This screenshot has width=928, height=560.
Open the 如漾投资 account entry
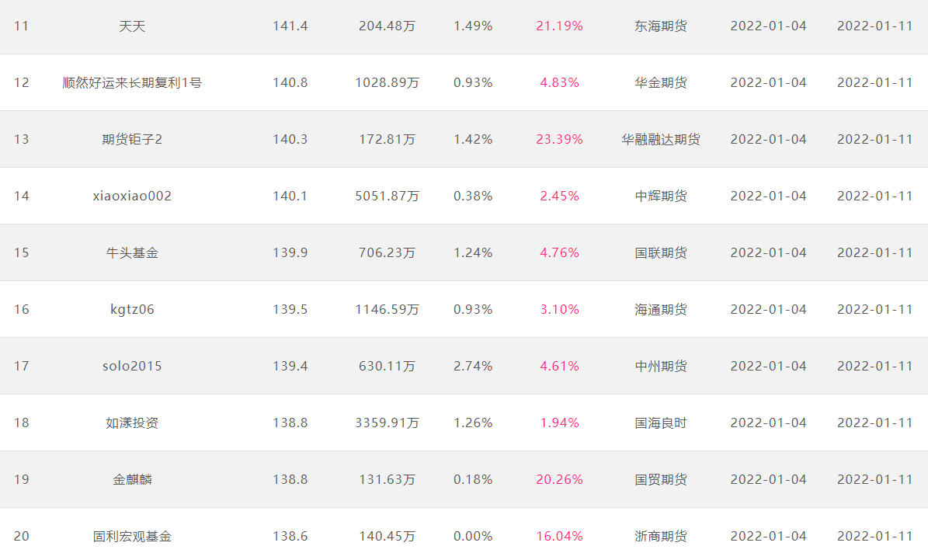pos(132,423)
